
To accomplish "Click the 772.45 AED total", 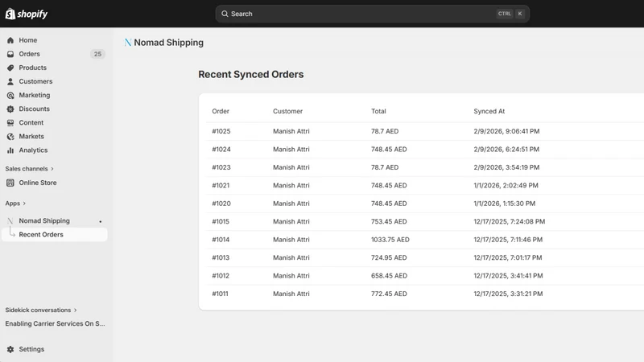I will click(x=389, y=294).
